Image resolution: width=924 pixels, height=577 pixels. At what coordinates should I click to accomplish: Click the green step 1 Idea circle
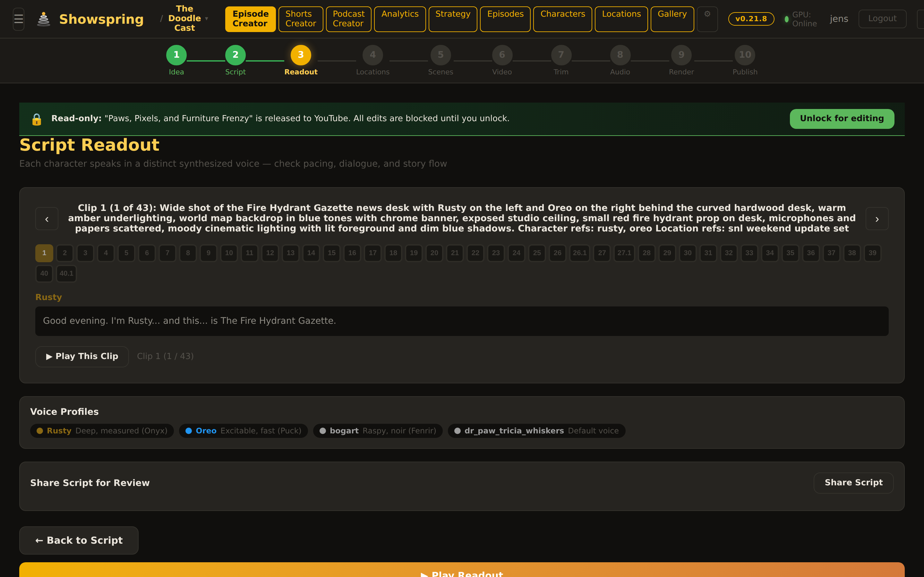coord(176,54)
